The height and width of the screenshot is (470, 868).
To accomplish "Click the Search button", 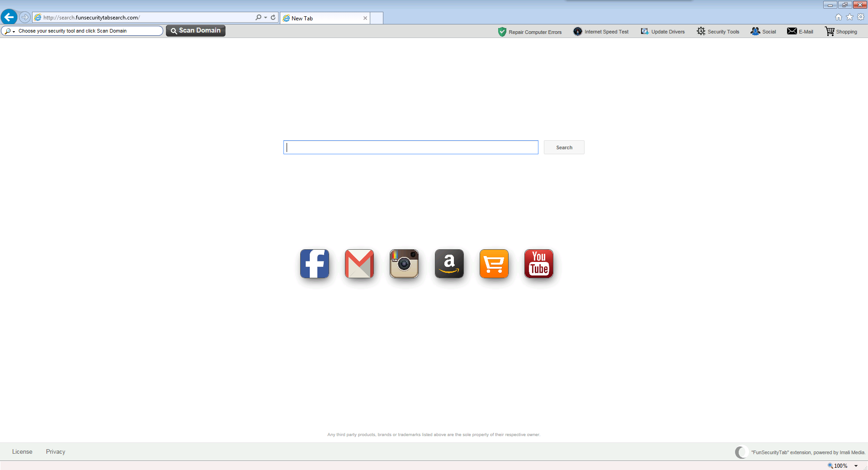I will pyautogui.click(x=564, y=147).
